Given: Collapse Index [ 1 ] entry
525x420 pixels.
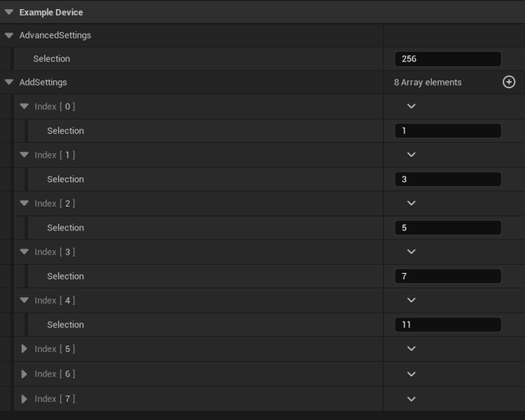Looking at the screenshot, I should [25, 155].
